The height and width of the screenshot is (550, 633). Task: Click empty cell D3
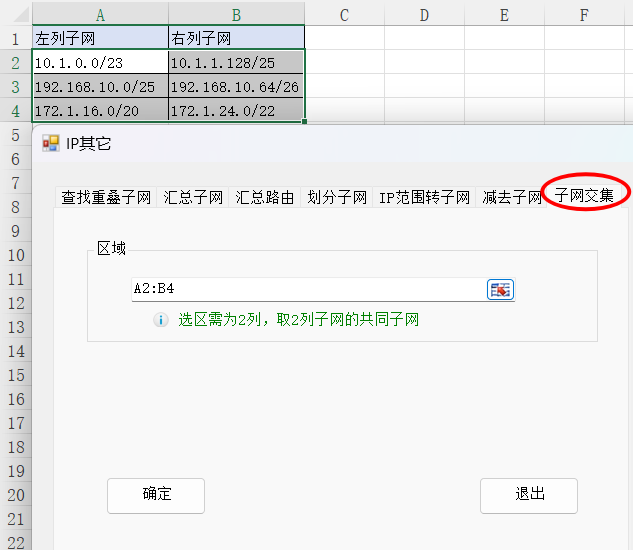tap(424, 86)
